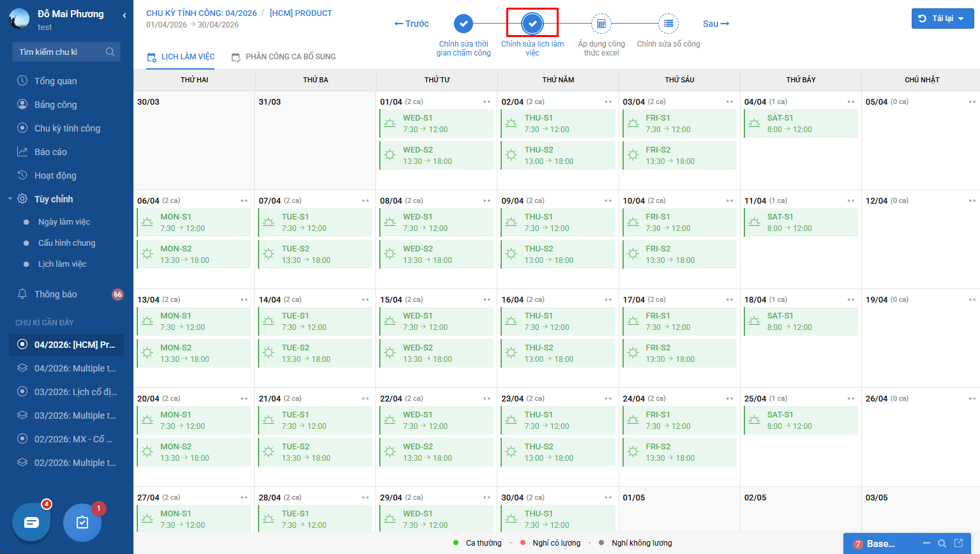Screen dimensions: 980x554
Task: Click sunrise icon of TUE-S1 on 07/04
Action: point(269,222)
